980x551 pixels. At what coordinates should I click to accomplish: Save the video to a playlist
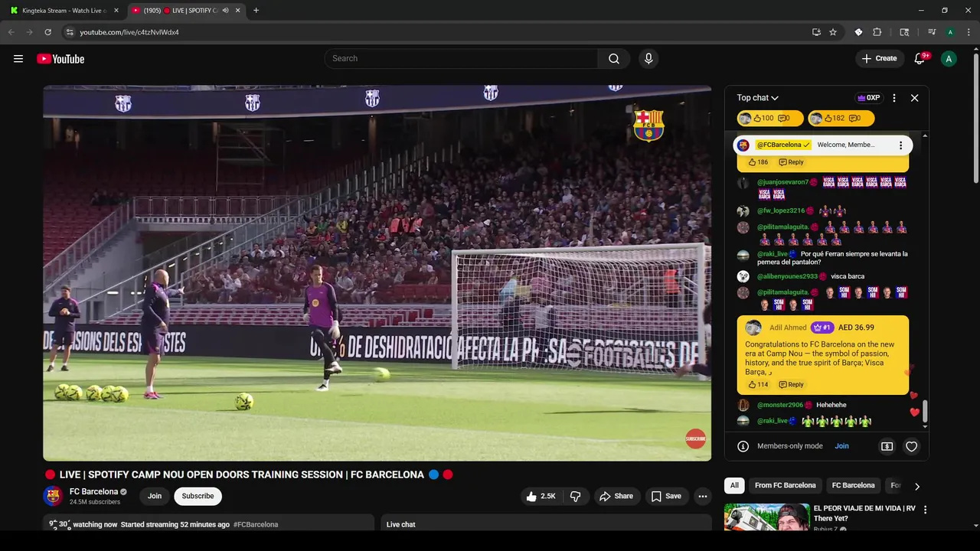(x=666, y=496)
